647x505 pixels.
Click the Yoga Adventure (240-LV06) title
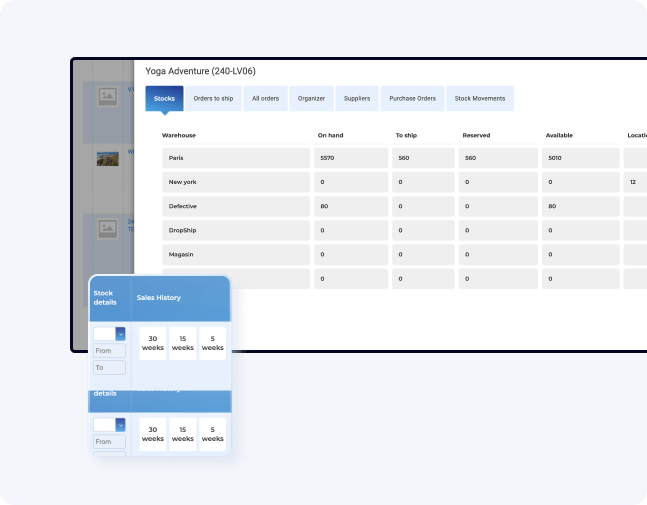click(x=201, y=71)
